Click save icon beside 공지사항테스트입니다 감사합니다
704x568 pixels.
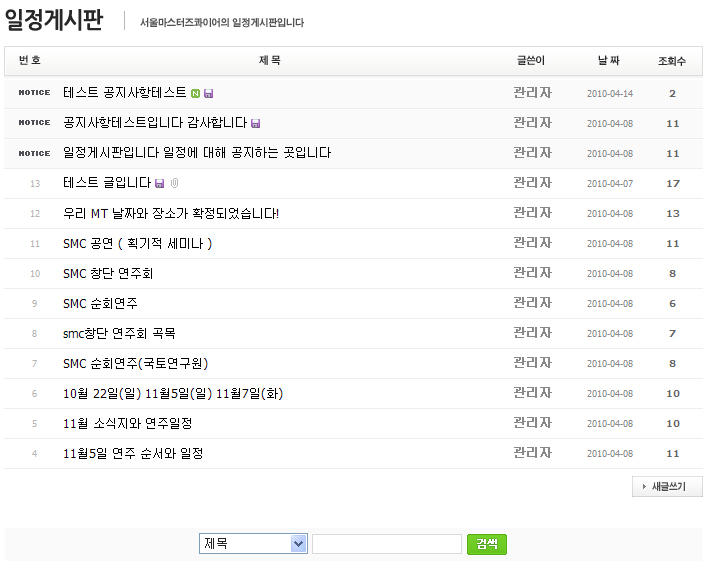(256, 124)
